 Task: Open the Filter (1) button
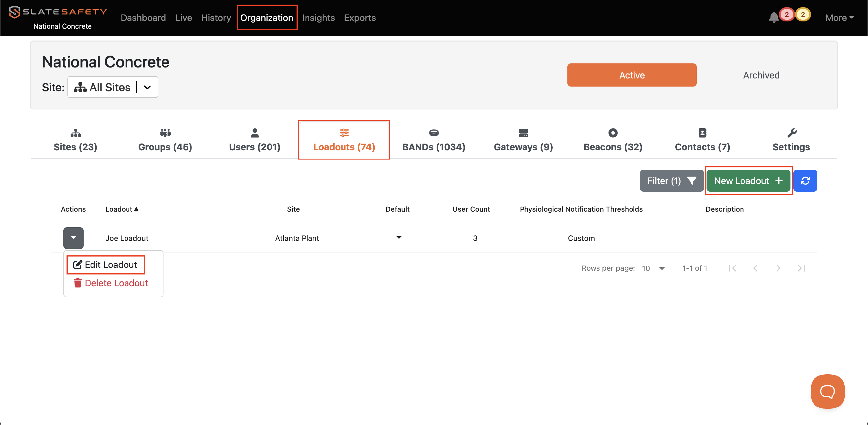[x=671, y=181]
